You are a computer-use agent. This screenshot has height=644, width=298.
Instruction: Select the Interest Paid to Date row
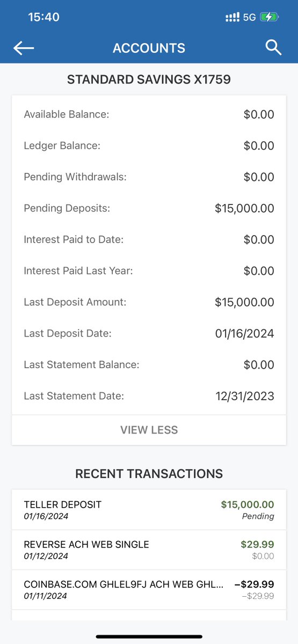point(149,239)
